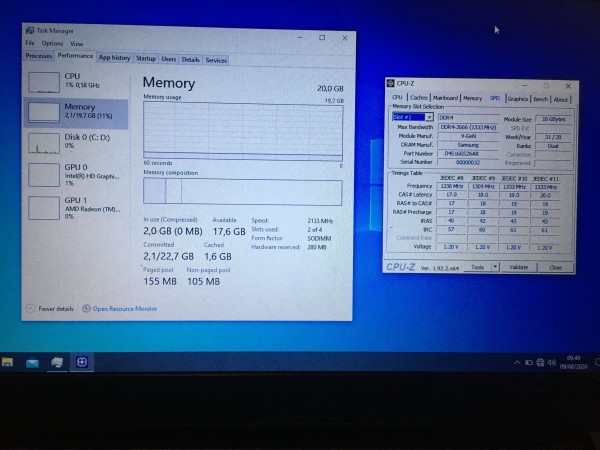Screen dimensions: 600x450
Task: Select the Disk 0 mini graph thumbnail
Action: tap(44, 143)
